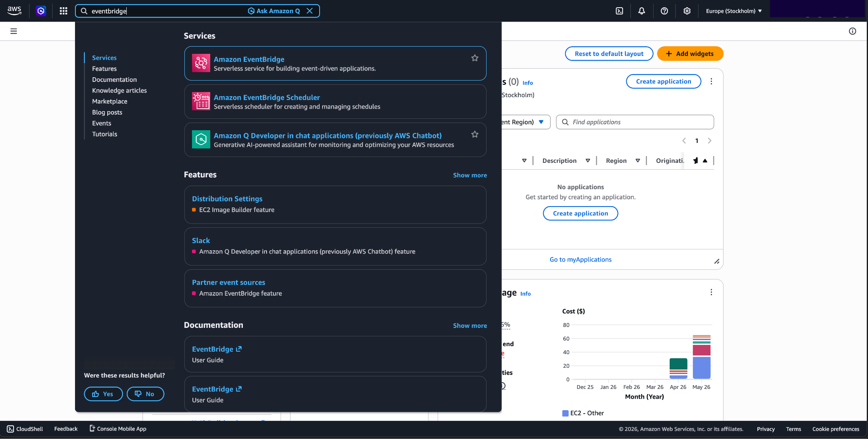Open the services grid menu icon
The height and width of the screenshot is (439, 868).
click(x=64, y=11)
